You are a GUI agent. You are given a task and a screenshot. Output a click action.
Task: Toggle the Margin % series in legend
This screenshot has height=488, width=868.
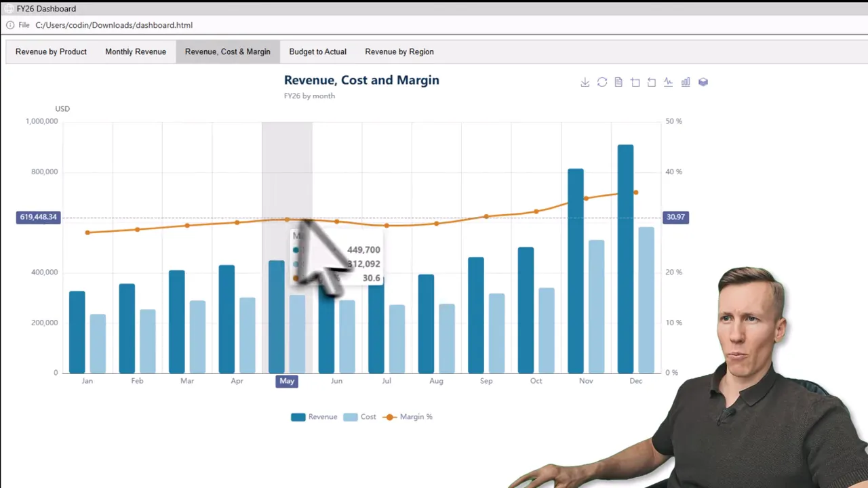[408, 417]
